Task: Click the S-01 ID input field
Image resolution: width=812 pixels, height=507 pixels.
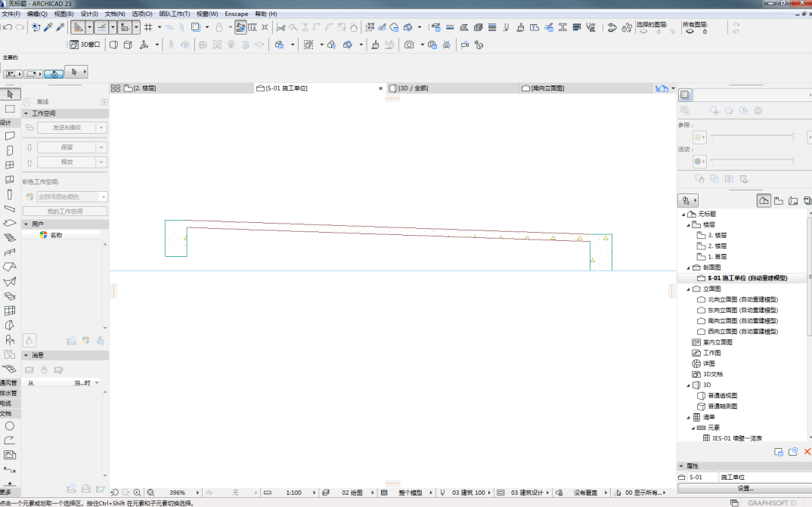Action: pos(702,477)
